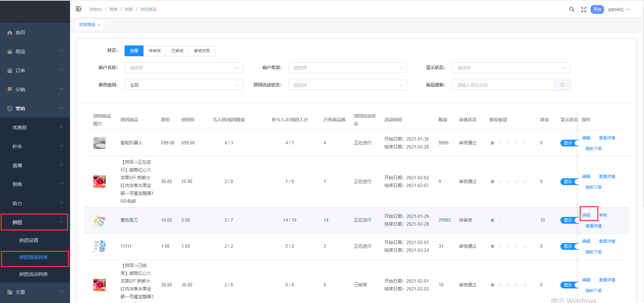
Task: Click thumbnail of 智能机器人 product
Action: pyautogui.click(x=99, y=143)
